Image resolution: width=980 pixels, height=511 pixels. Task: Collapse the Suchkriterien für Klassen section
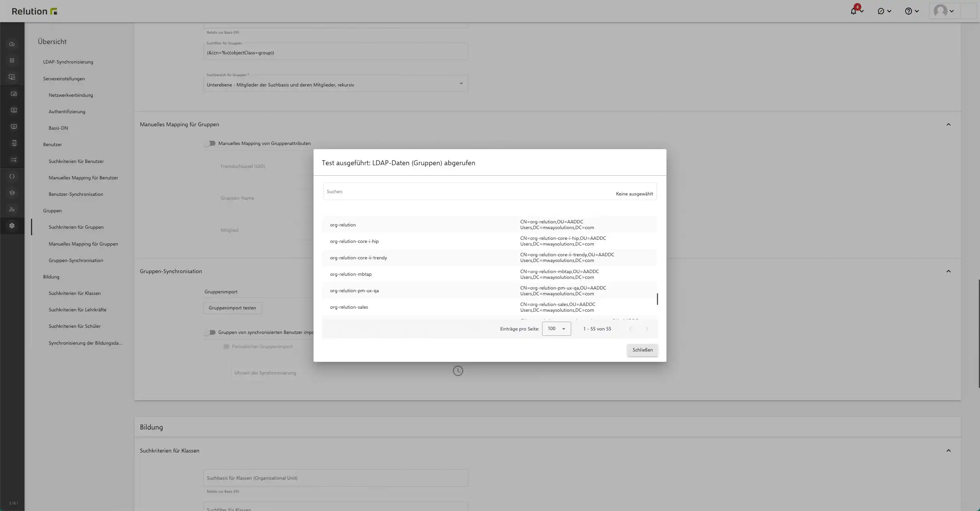[x=948, y=451]
